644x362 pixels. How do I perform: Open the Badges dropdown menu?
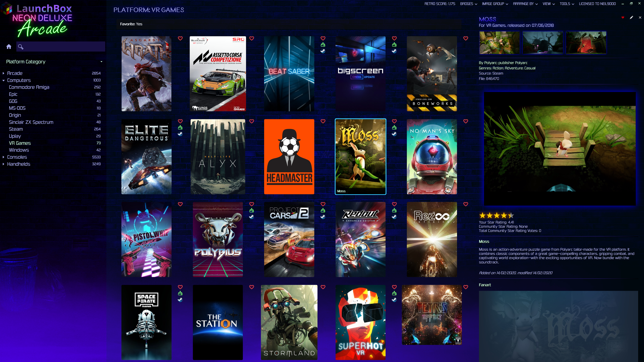pos(469,4)
